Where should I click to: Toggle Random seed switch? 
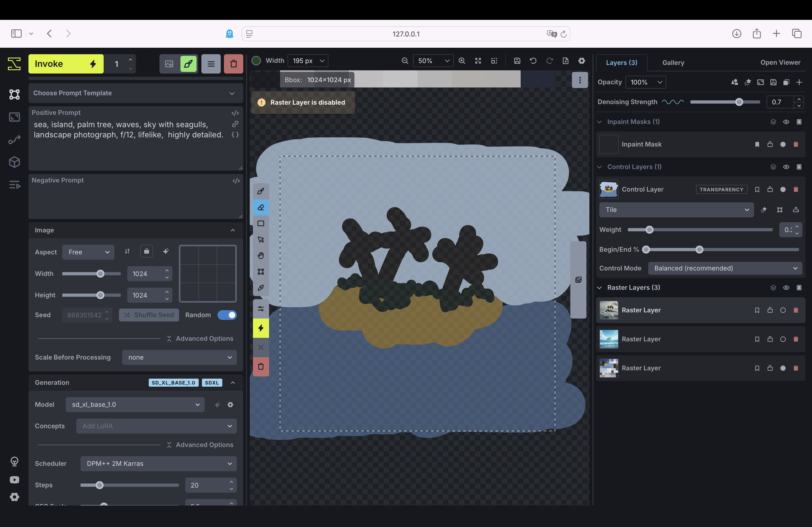pyautogui.click(x=227, y=315)
